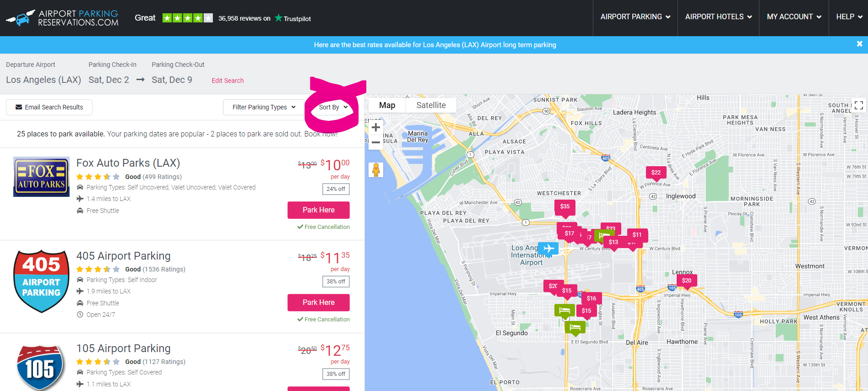Select the $20 marker near Lennox
This screenshot has width=868, height=391.
pyautogui.click(x=687, y=281)
